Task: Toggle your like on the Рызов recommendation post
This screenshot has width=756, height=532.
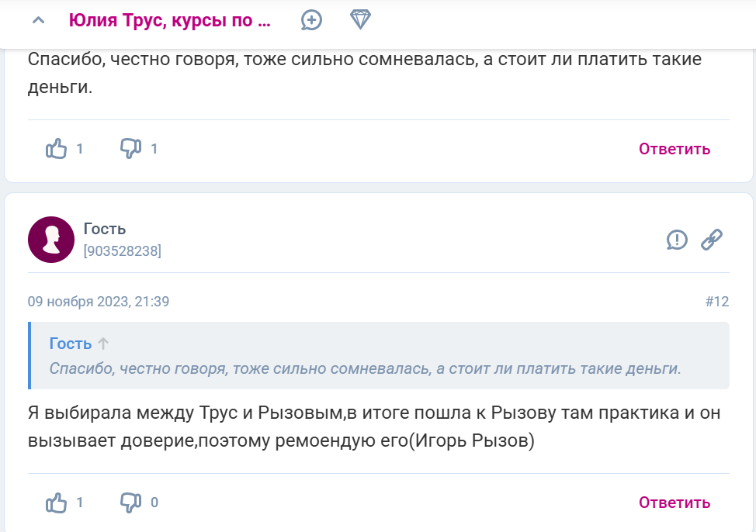Action: click(x=55, y=502)
